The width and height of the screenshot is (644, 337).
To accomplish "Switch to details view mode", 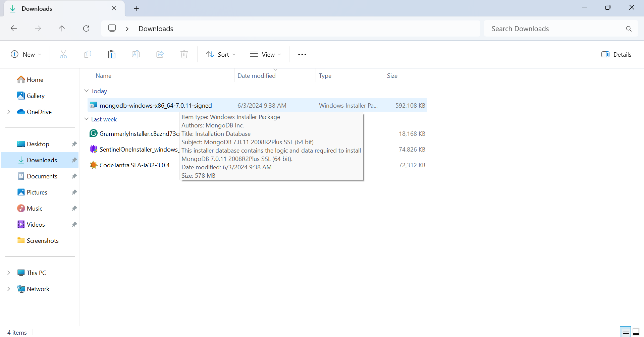I will 626,332.
